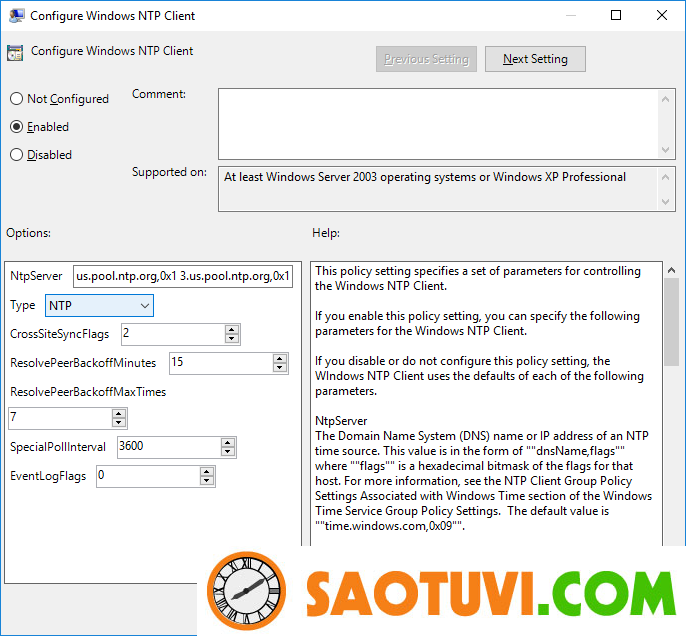Click Supported on box scroll down arrow
The image size is (686, 636).
(x=665, y=202)
